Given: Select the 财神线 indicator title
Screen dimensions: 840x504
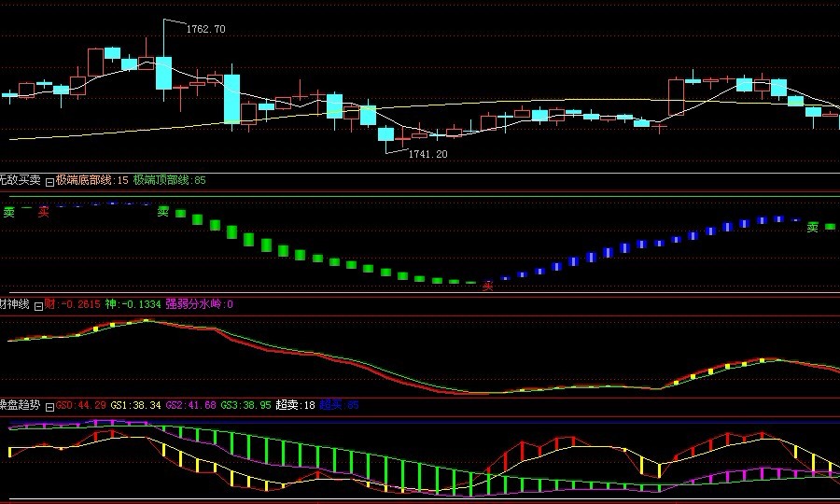Looking at the screenshot, I should 14,304.
